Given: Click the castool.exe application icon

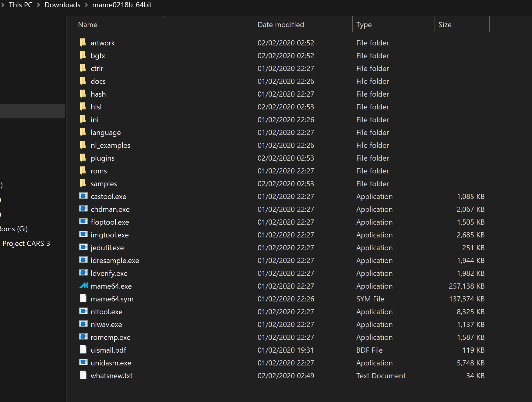Looking at the screenshot, I should click(83, 196).
